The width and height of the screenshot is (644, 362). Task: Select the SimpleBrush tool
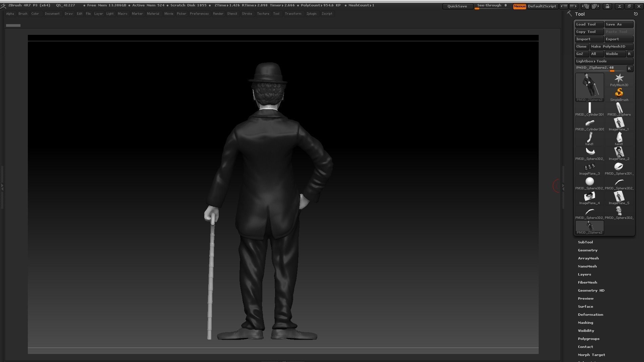tap(619, 95)
